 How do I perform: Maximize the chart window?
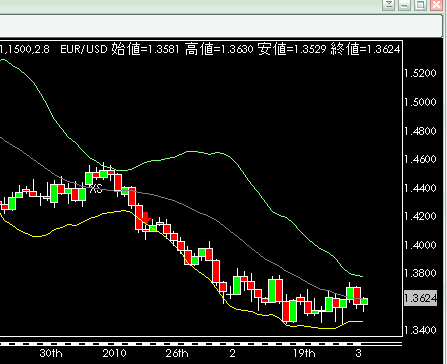(421, 5)
